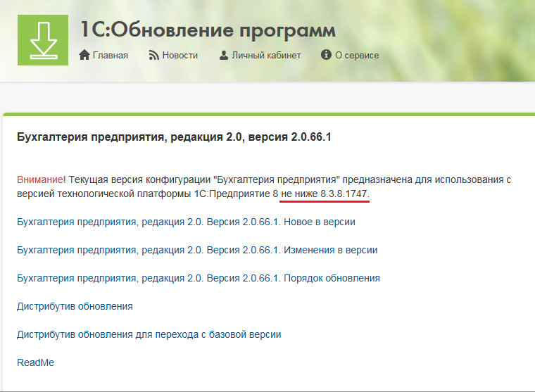Click the '1С:Обновление программ' site title

(208, 30)
